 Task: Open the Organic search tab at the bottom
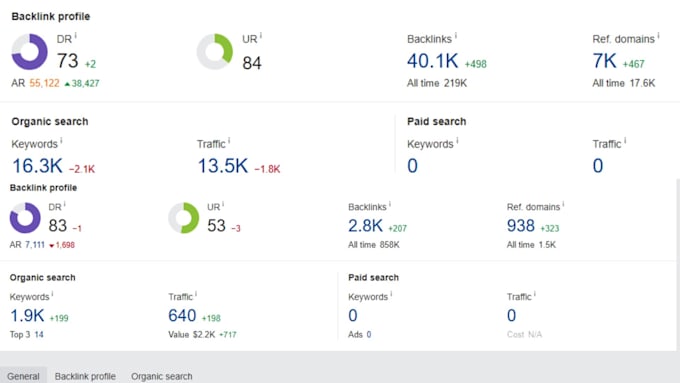[x=162, y=376]
